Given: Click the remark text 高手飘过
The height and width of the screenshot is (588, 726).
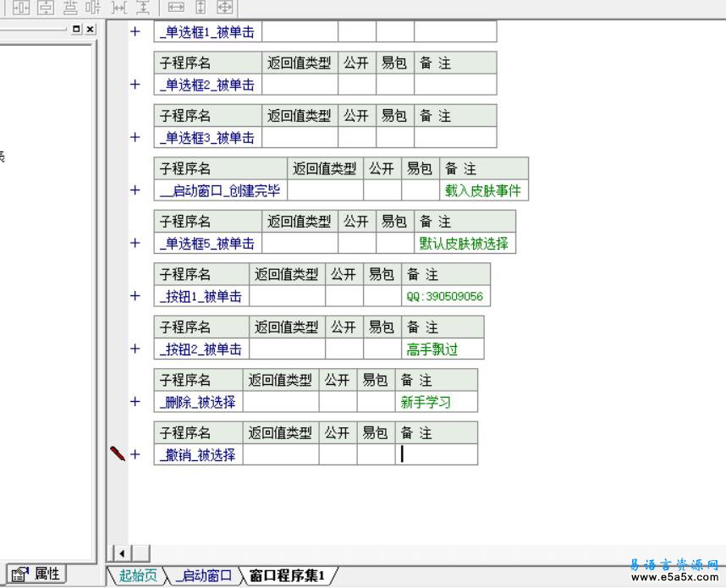Looking at the screenshot, I should click(x=432, y=349).
